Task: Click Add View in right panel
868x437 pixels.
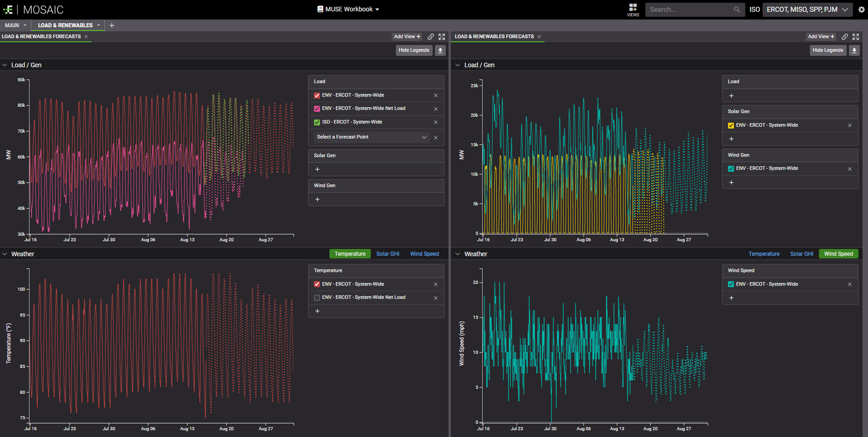Action: coord(821,37)
